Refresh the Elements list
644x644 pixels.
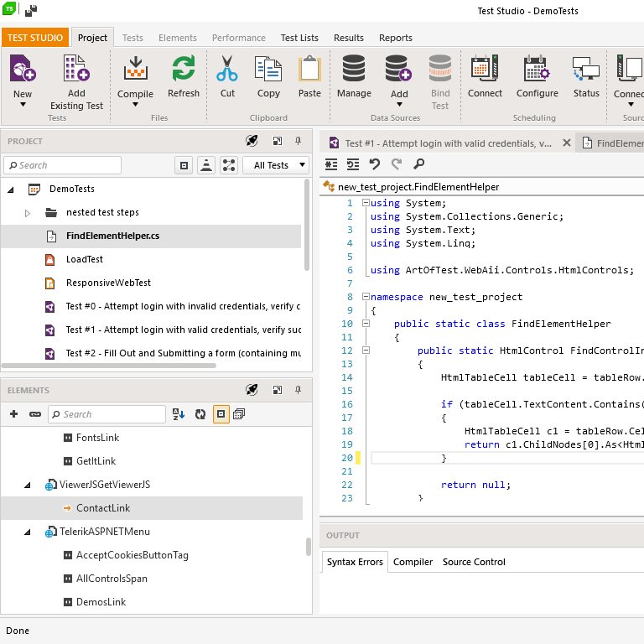pyautogui.click(x=200, y=414)
